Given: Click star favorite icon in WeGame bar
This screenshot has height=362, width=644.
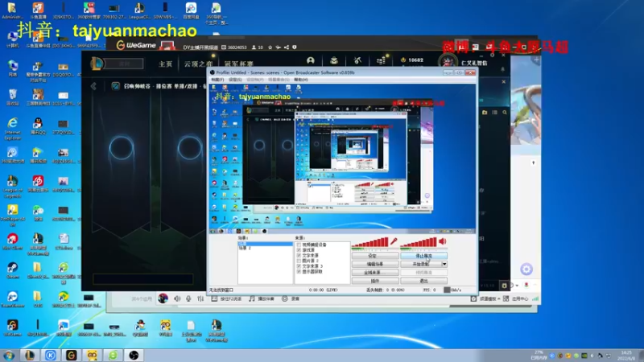Looking at the screenshot, I should [x=270, y=47].
